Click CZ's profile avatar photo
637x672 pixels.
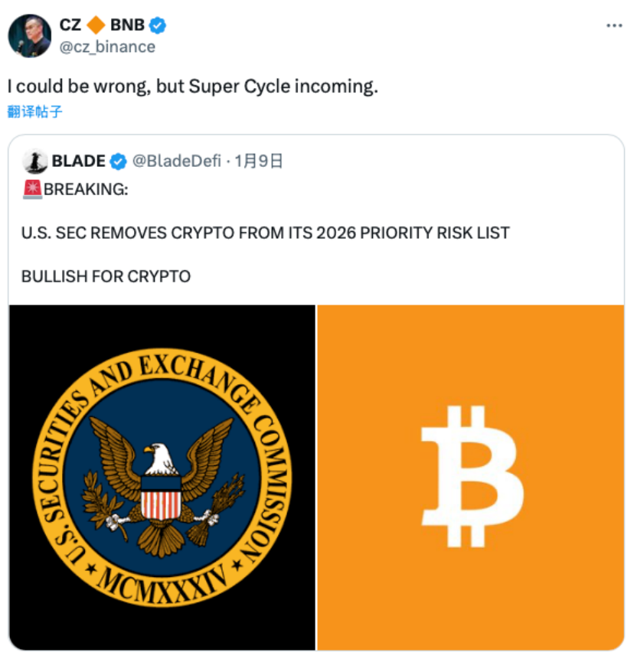[31, 35]
